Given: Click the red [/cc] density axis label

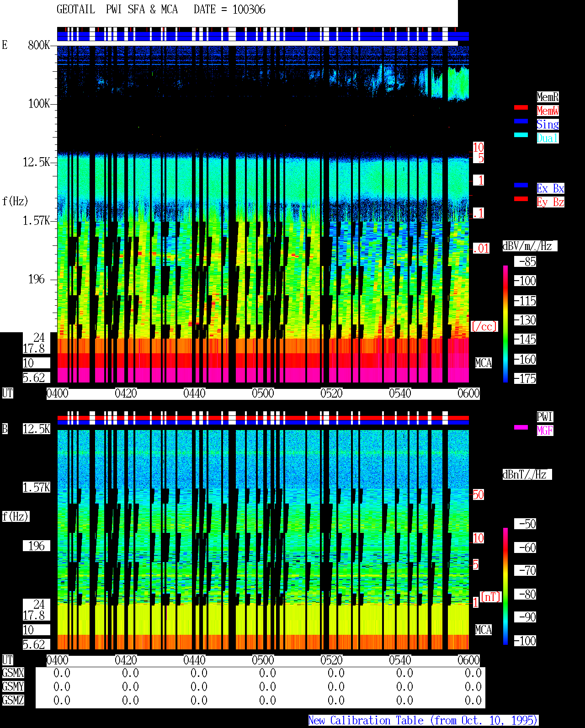Looking at the screenshot, I should (x=484, y=327).
